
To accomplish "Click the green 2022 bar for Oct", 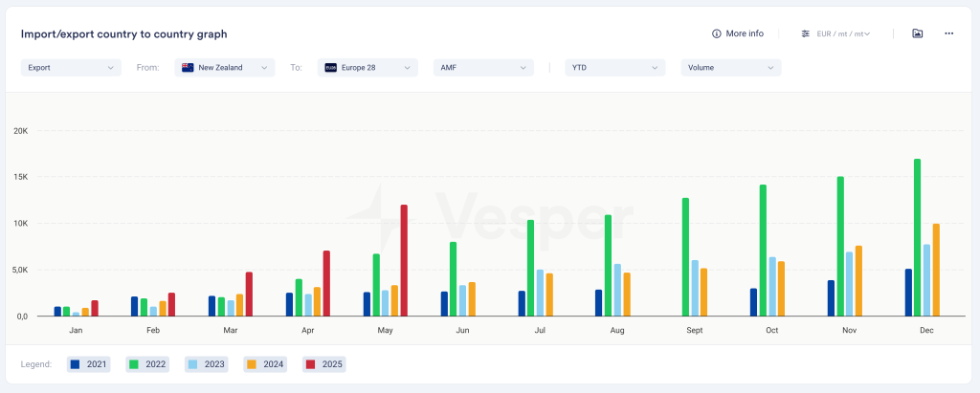I will coord(763,250).
